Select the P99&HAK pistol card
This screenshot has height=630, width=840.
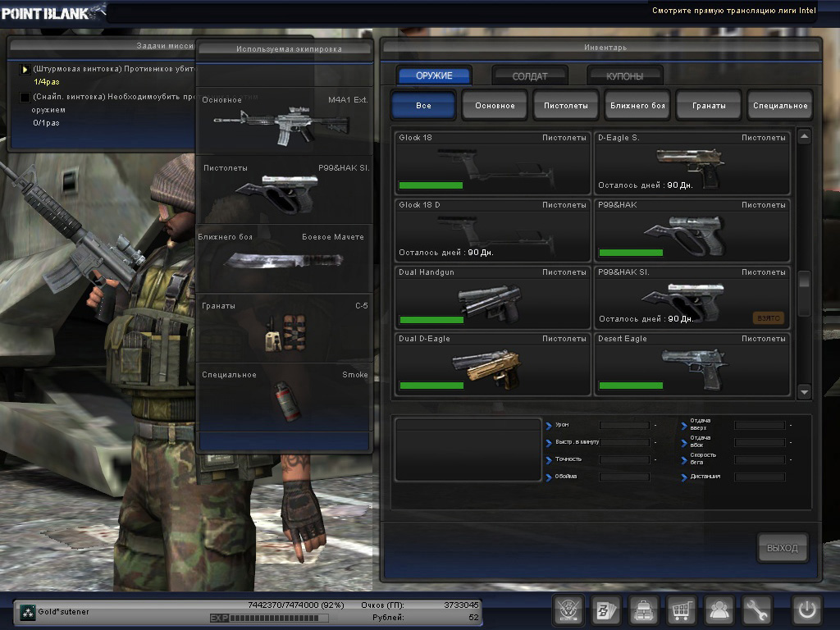692,231
